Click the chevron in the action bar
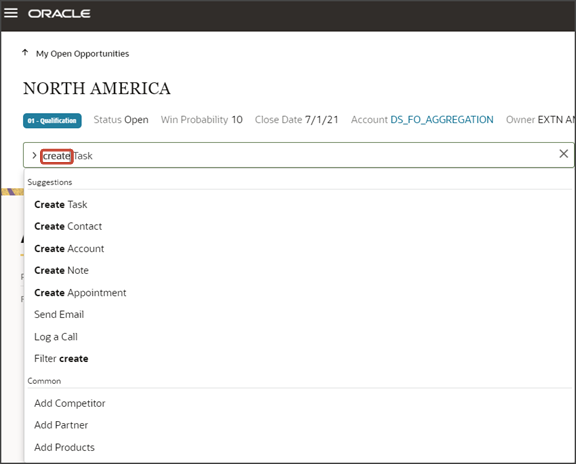The height and width of the screenshot is (464, 576). point(34,156)
